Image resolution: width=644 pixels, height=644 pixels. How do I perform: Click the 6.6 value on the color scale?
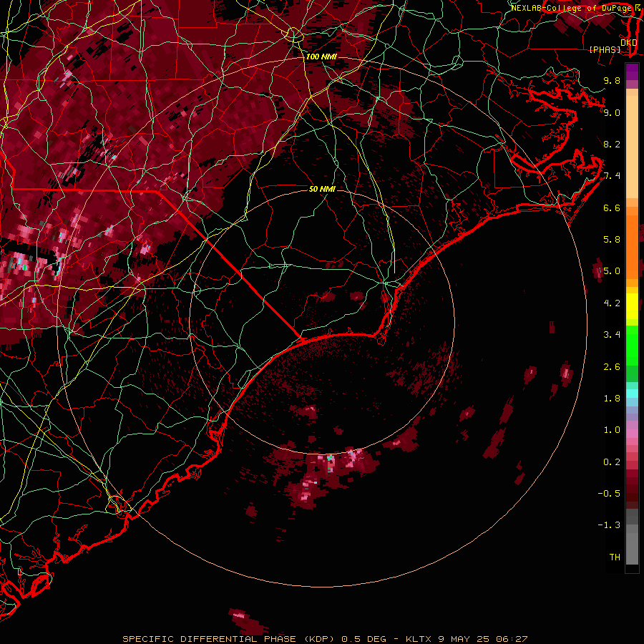point(612,208)
